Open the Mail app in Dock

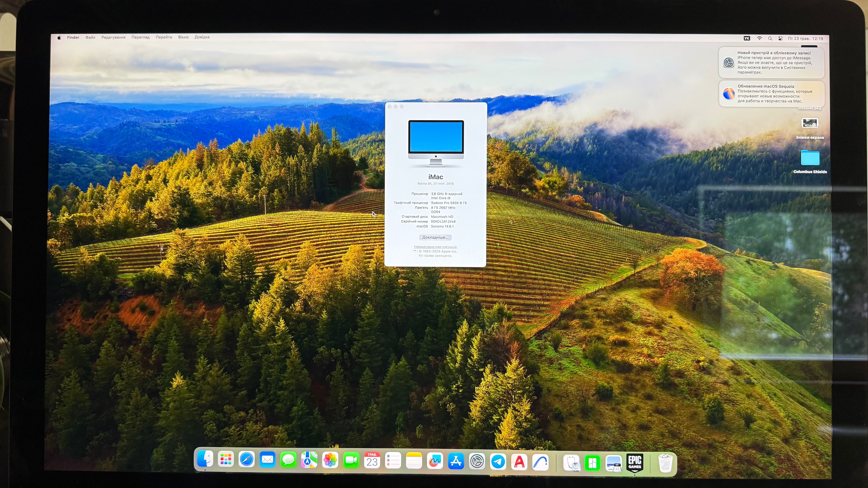[x=268, y=460]
